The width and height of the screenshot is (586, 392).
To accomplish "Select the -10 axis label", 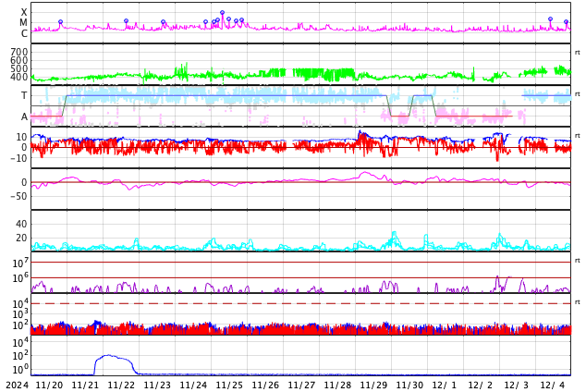I will click(x=19, y=158).
